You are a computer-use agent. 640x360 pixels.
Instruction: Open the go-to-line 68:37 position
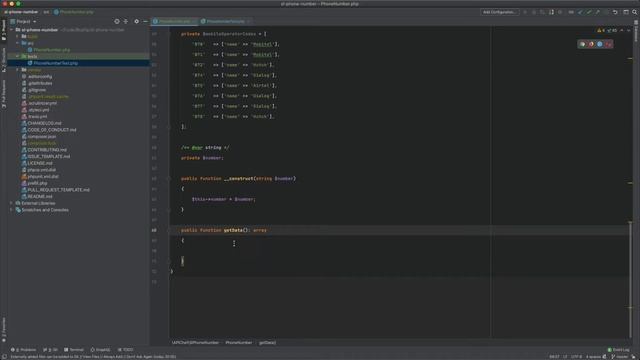click(554, 357)
